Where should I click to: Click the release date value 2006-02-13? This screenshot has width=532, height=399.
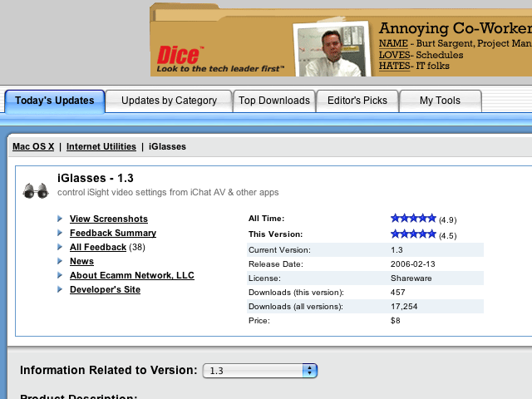[x=412, y=264]
